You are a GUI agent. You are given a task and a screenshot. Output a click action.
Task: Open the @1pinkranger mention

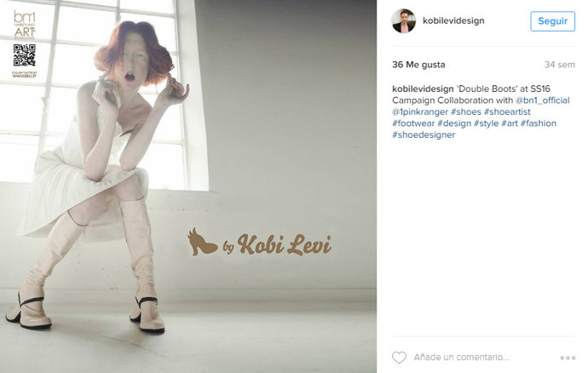coord(420,112)
